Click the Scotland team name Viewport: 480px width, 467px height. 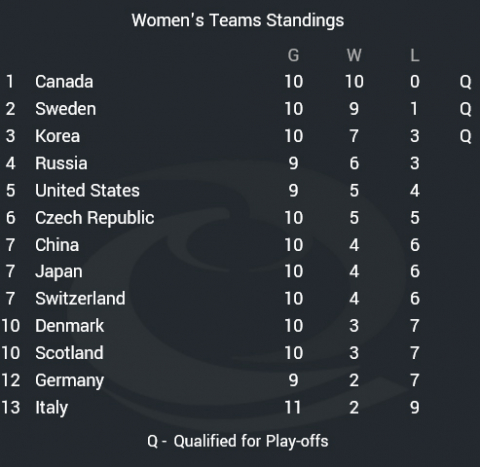coord(69,353)
